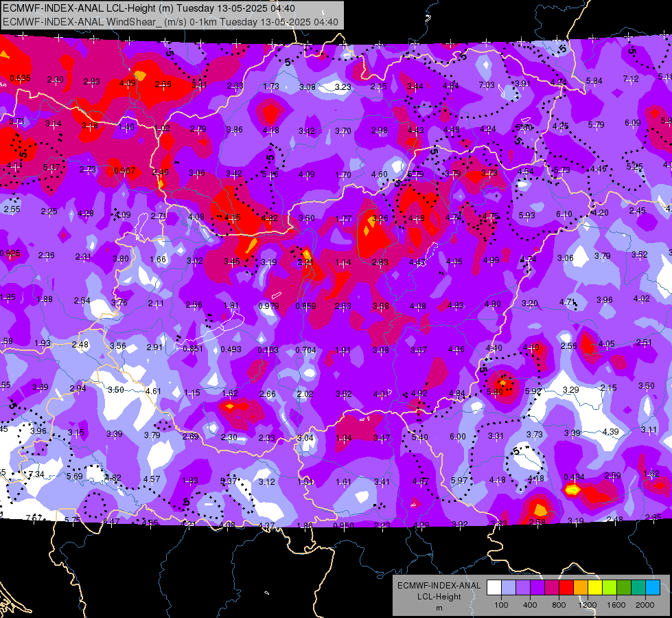Click the yellow swatch in the LCL-Height legend
The height and width of the screenshot is (618, 672).
[595, 587]
